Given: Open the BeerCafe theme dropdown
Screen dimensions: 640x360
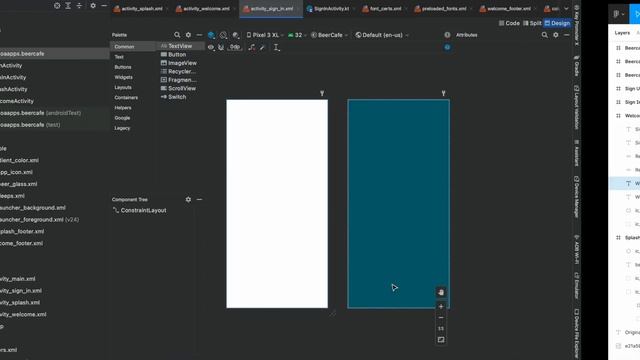Looking at the screenshot, I should pos(329,35).
